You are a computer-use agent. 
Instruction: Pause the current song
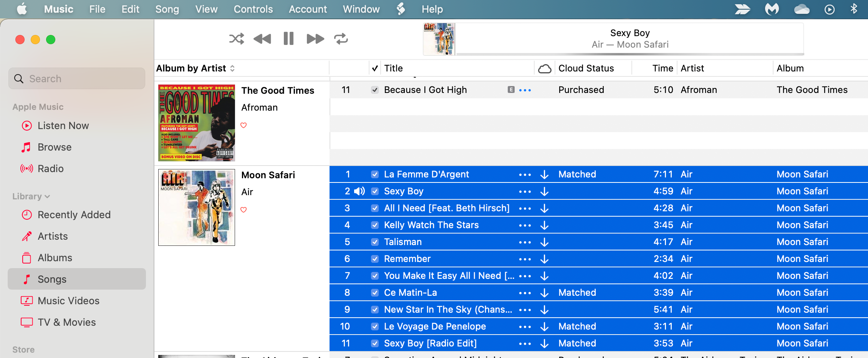(288, 39)
